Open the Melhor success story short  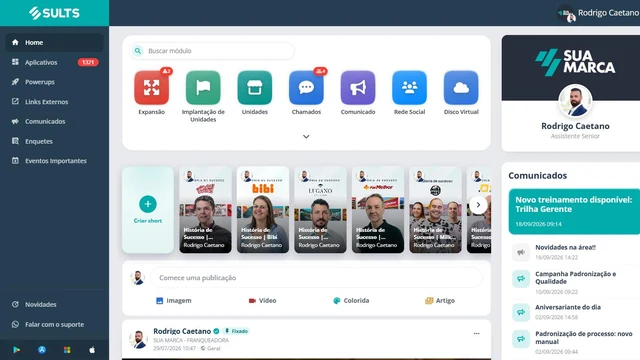378,210
